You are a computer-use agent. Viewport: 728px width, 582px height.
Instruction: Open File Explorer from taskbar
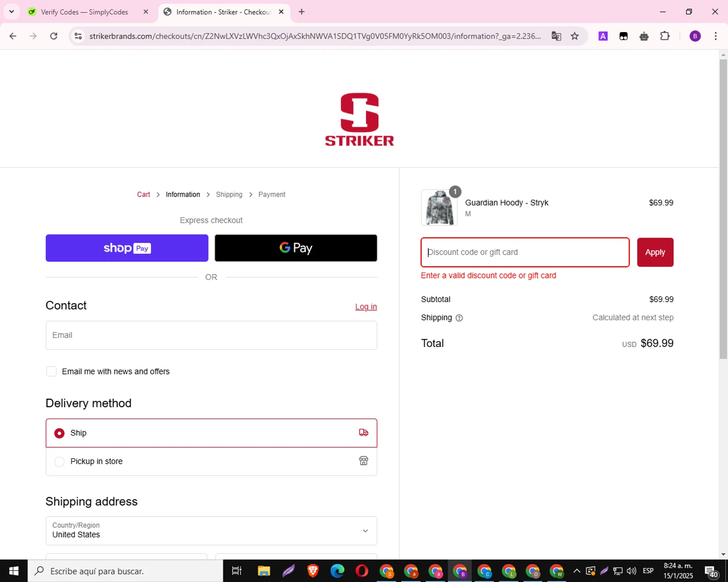tap(264, 571)
